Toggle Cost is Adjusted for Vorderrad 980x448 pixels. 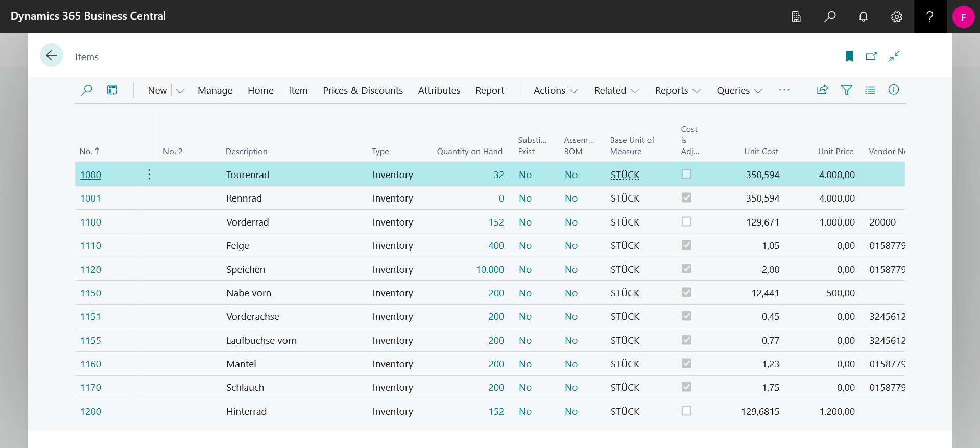coord(686,221)
